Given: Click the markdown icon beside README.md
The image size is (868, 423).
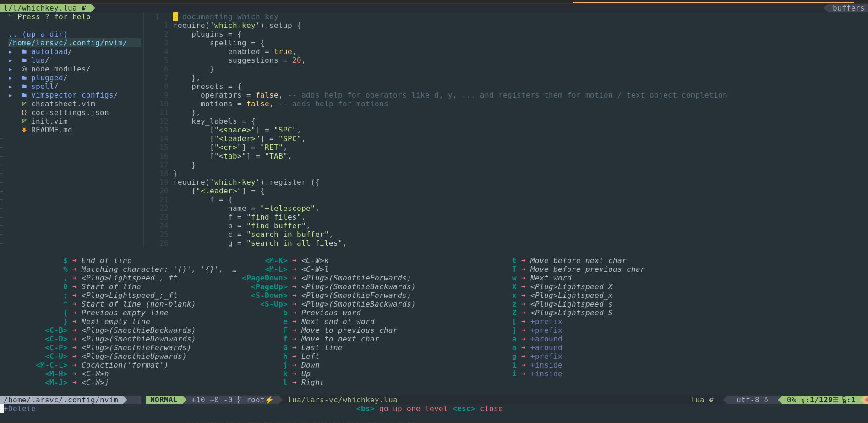Looking at the screenshot, I should coord(24,130).
